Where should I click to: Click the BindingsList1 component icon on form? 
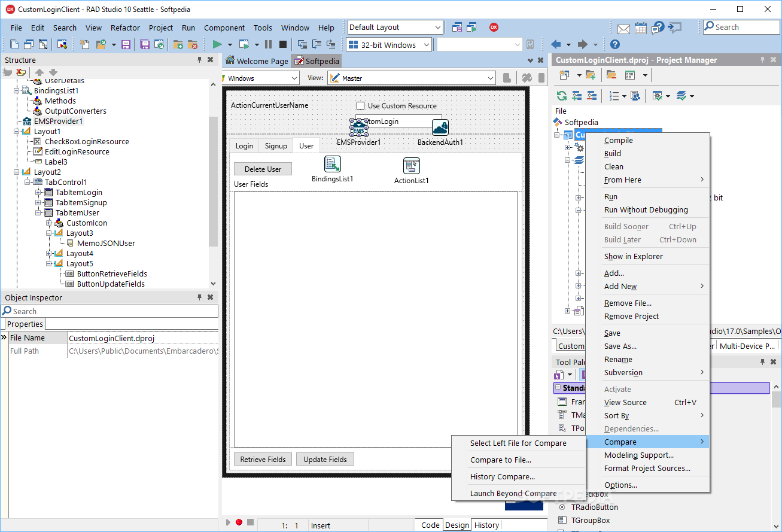333,164
